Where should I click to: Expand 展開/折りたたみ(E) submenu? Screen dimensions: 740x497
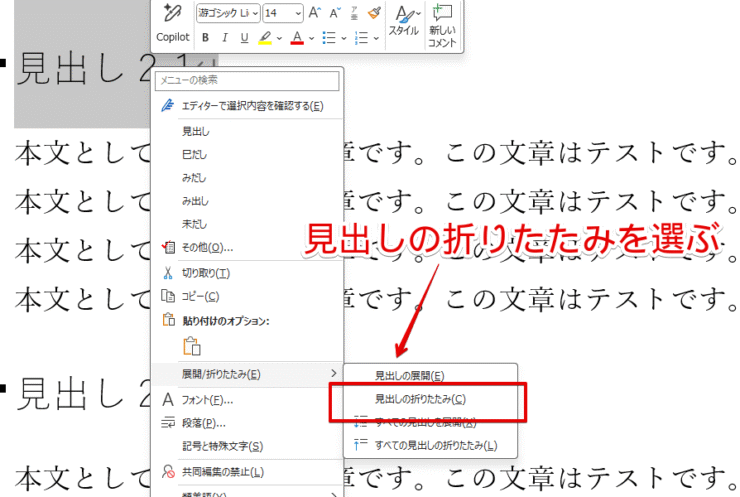247,374
